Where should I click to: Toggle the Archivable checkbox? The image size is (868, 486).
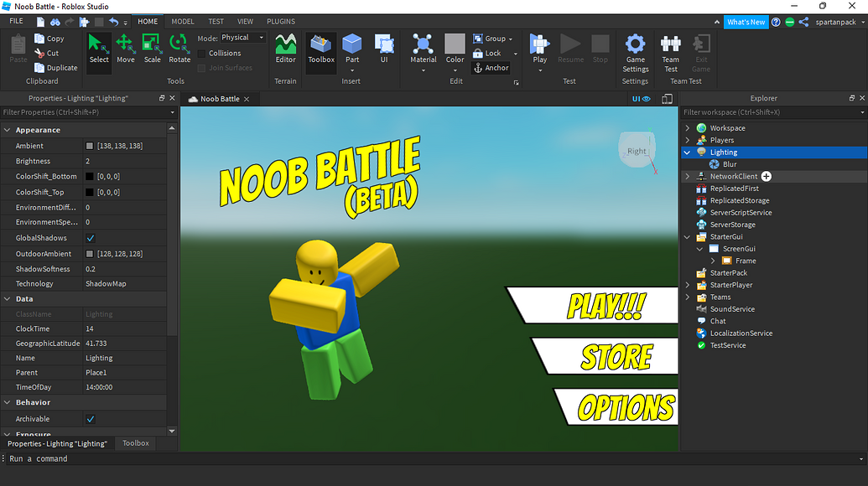tap(91, 419)
